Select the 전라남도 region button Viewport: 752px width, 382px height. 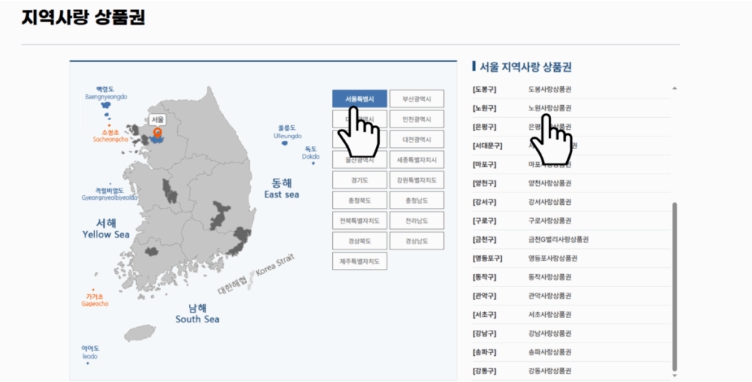tap(416, 220)
